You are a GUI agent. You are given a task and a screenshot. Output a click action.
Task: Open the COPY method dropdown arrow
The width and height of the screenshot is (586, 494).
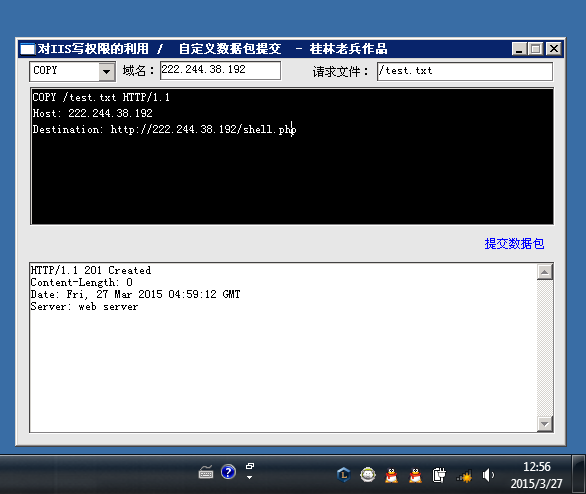[x=107, y=71]
